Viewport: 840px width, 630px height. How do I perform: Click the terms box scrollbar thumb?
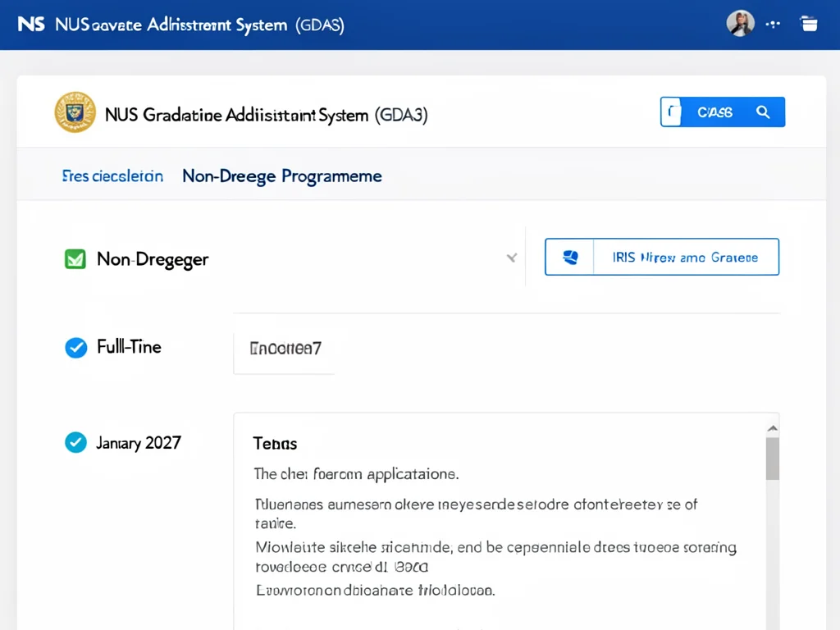click(772, 459)
